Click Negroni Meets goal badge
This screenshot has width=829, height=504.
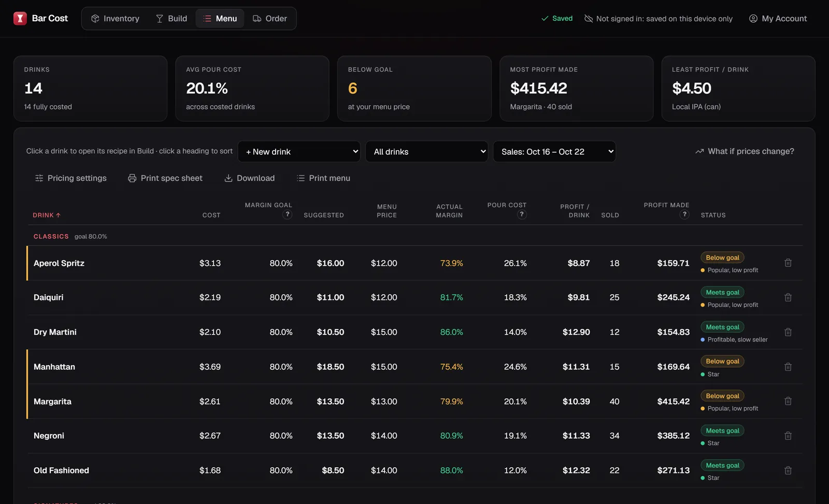722,430
